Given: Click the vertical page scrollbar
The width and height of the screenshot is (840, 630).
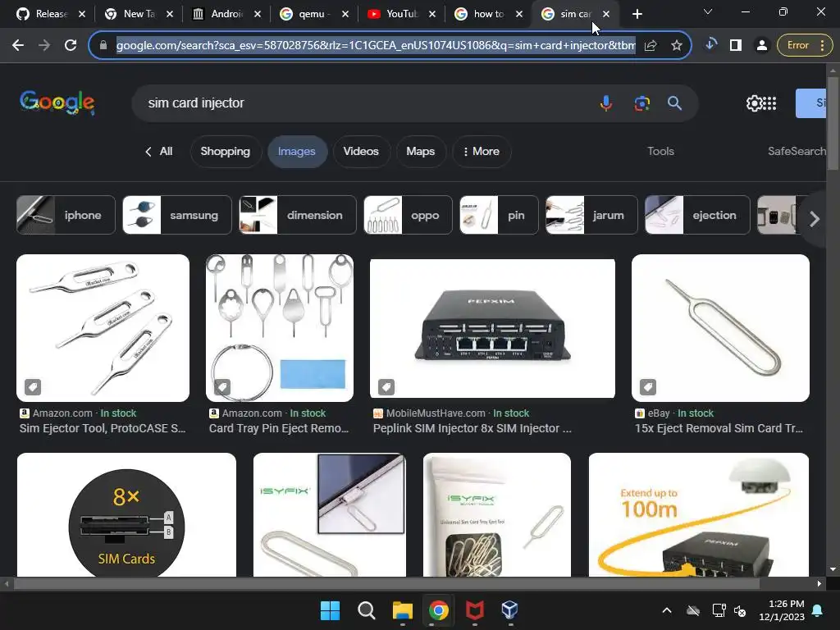Looking at the screenshot, I should tap(833, 125).
